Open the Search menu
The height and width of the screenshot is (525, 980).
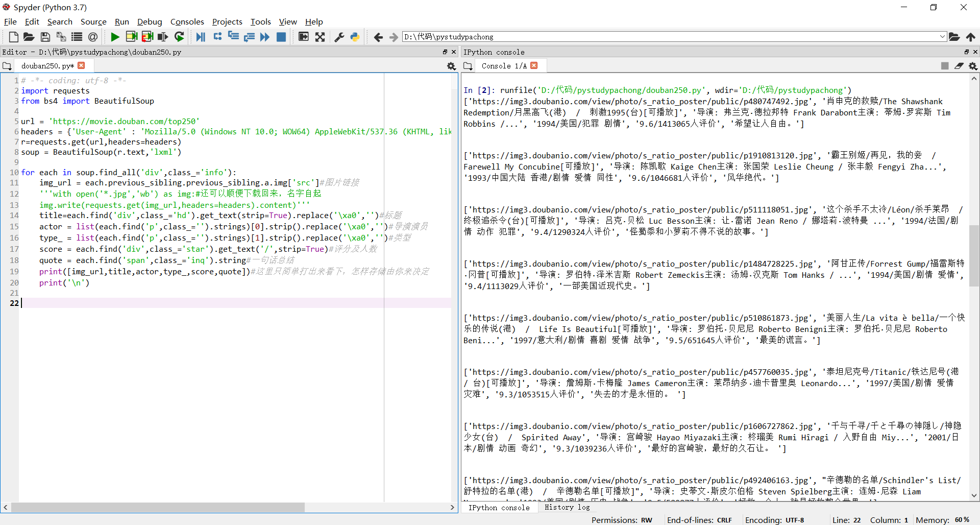(60, 21)
